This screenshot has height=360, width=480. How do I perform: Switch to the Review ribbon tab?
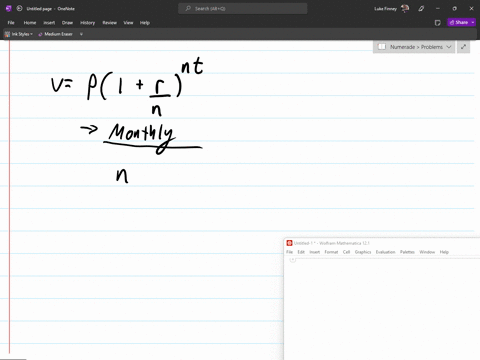pos(110,23)
